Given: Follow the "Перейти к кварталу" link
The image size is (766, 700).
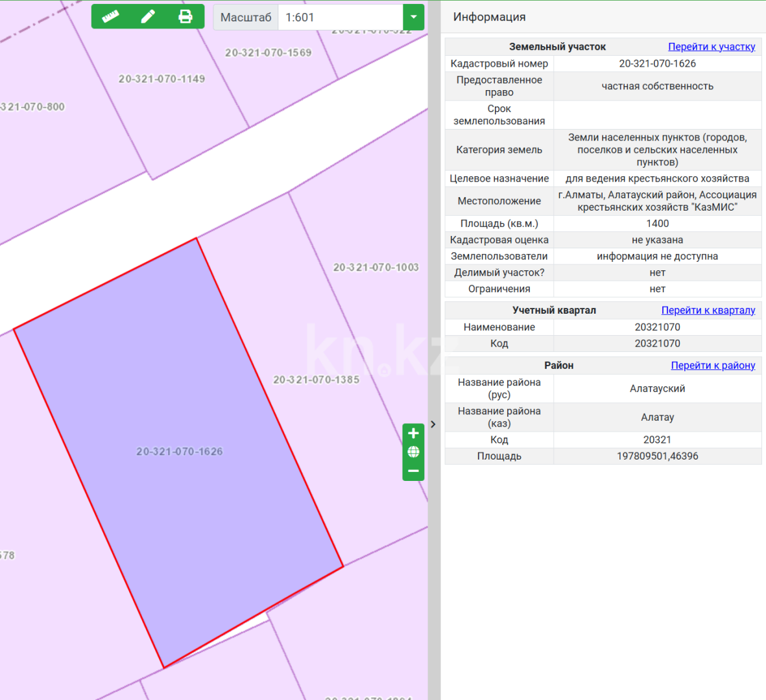Looking at the screenshot, I should point(708,310).
